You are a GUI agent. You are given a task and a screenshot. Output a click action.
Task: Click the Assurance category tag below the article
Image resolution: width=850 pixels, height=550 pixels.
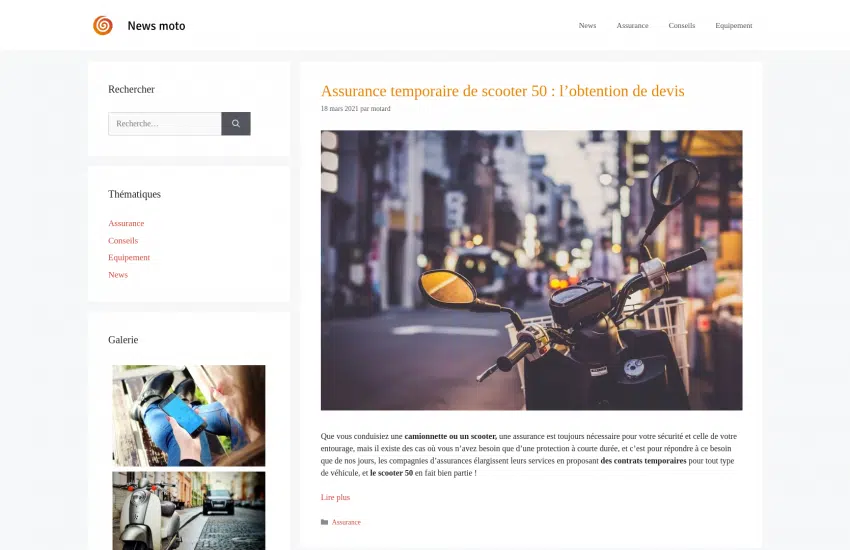pos(346,522)
